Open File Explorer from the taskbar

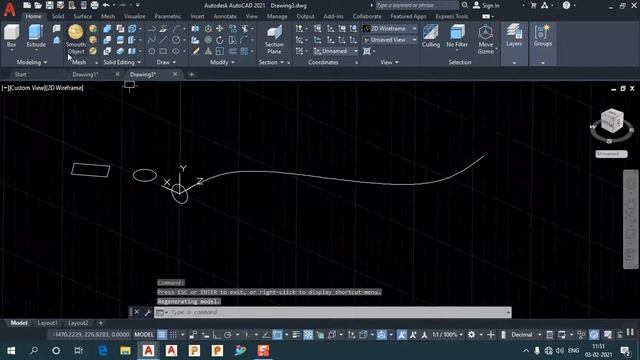pyautogui.click(x=125, y=351)
